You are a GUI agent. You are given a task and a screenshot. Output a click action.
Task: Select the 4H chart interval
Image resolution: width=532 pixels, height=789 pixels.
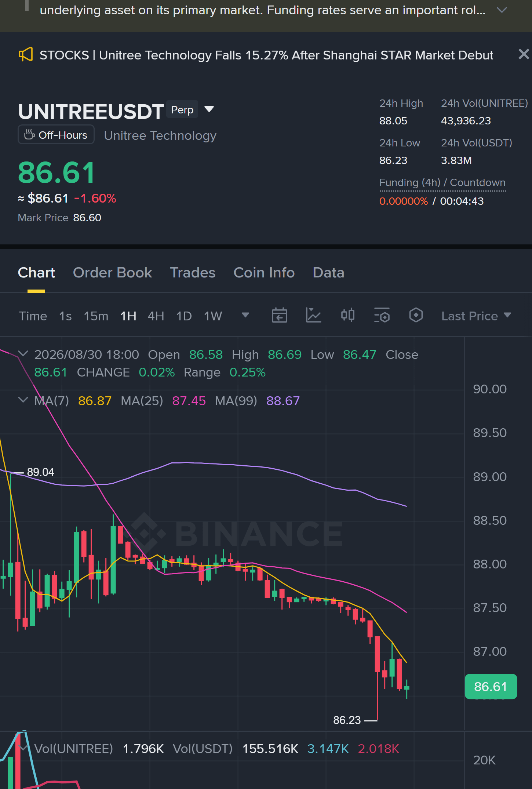tap(156, 316)
